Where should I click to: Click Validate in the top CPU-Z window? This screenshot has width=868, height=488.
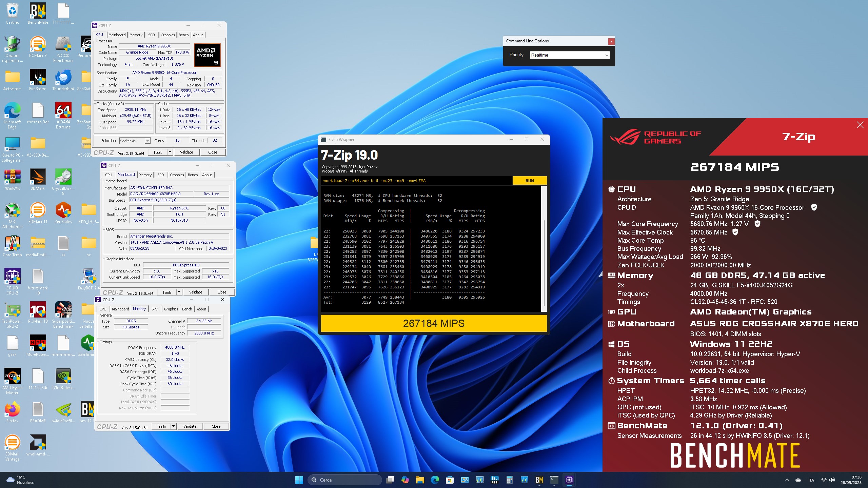tap(186, 152)
